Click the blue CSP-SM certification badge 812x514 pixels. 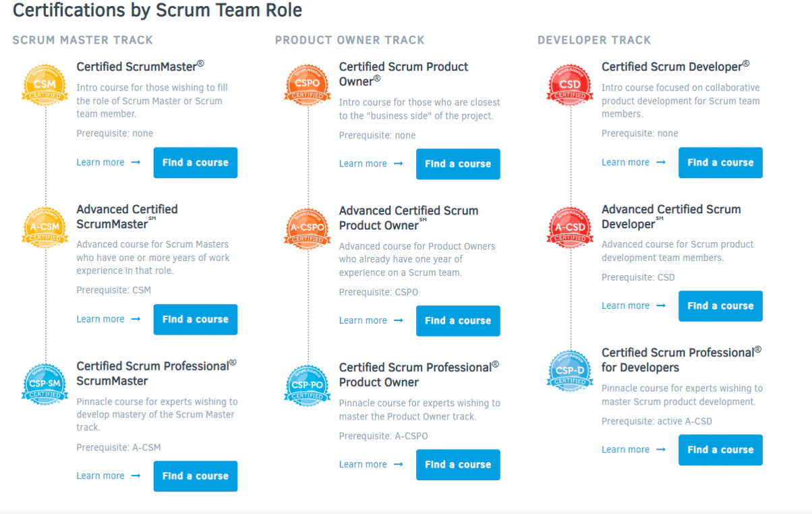point(45,385)
